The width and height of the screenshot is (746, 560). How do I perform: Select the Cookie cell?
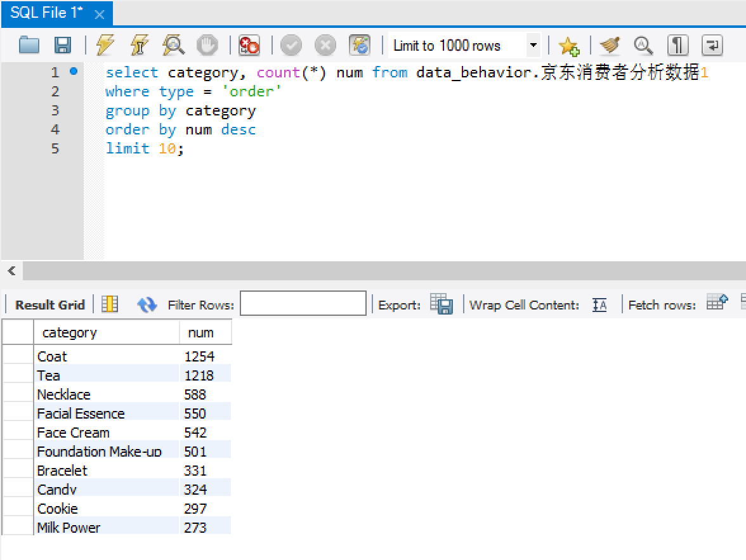[107, 509]
